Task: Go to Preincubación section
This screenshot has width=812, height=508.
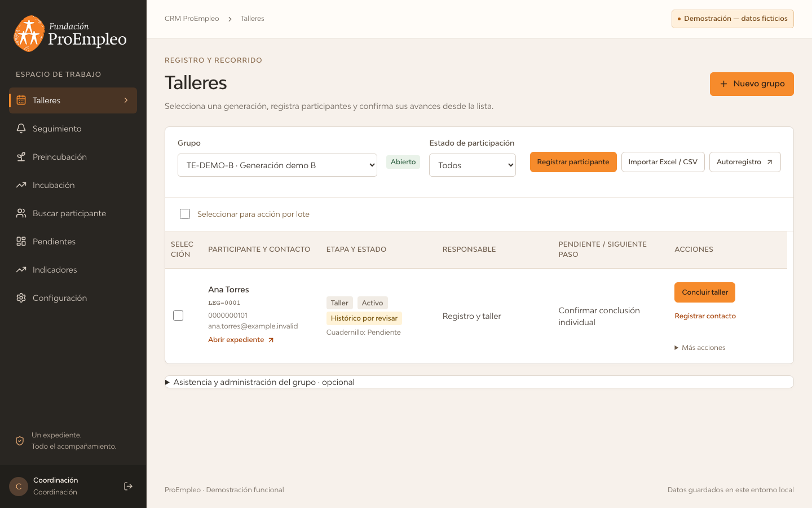Action: (73, 157)
